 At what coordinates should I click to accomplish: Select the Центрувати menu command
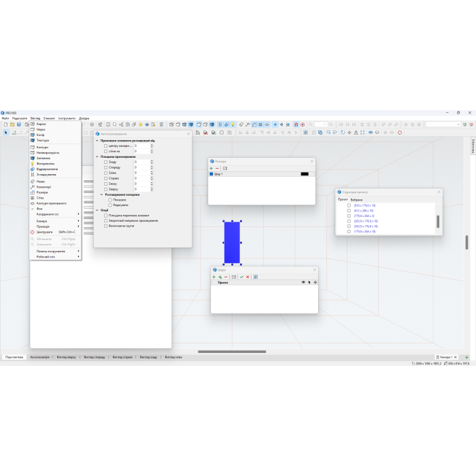44,232
